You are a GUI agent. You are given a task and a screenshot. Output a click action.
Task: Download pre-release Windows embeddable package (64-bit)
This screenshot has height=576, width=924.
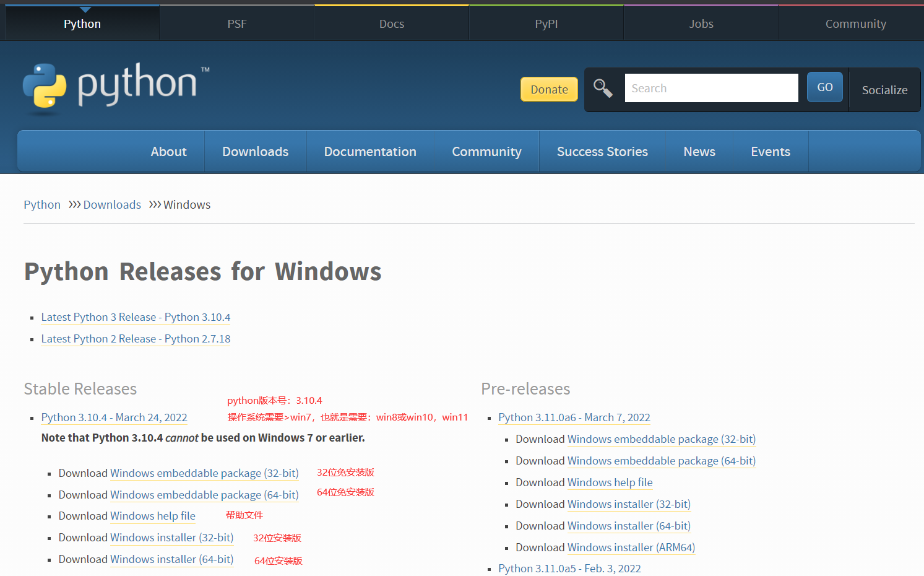point(662,461)
